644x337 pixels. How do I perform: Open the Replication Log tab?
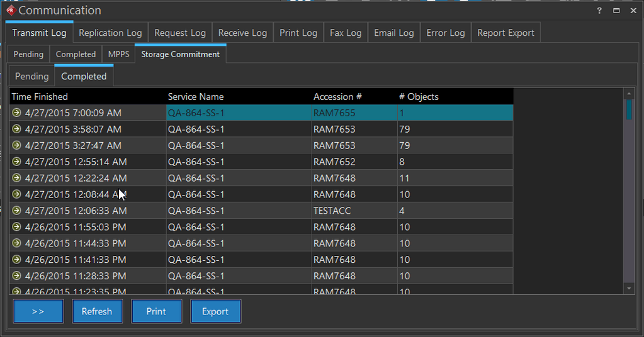click(110, 33)
